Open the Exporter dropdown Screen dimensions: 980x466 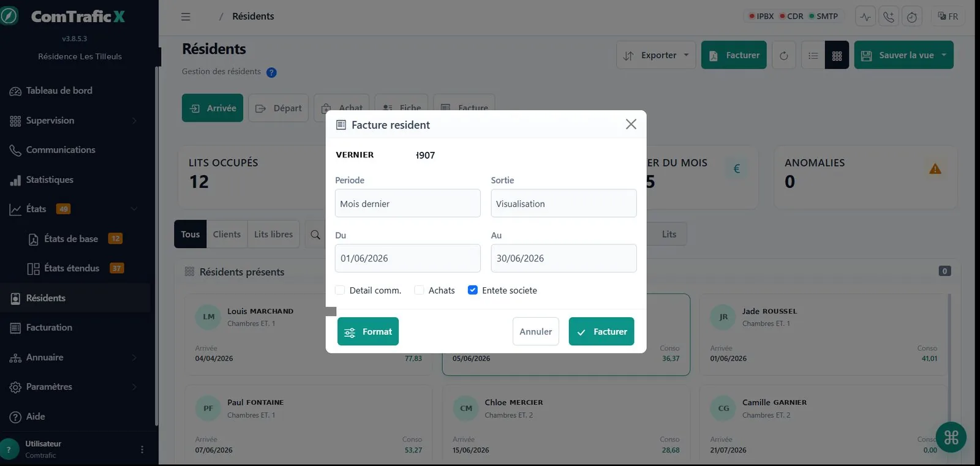point(656,55)
